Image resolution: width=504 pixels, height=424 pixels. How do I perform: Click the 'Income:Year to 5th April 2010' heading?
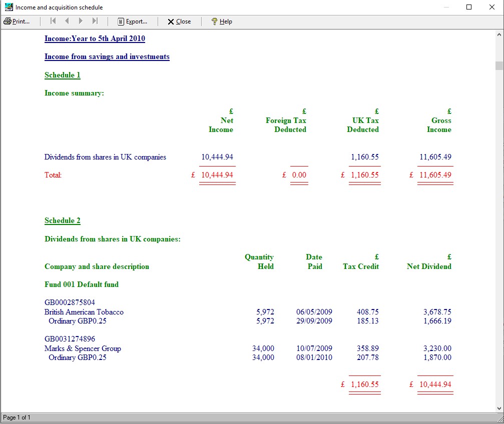[x=95, y=38]
